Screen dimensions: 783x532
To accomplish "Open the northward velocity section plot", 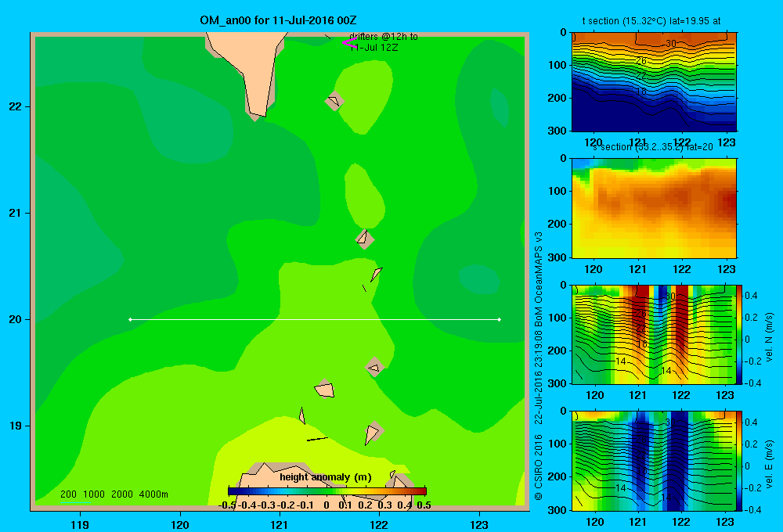I will (x=653, y=334).
